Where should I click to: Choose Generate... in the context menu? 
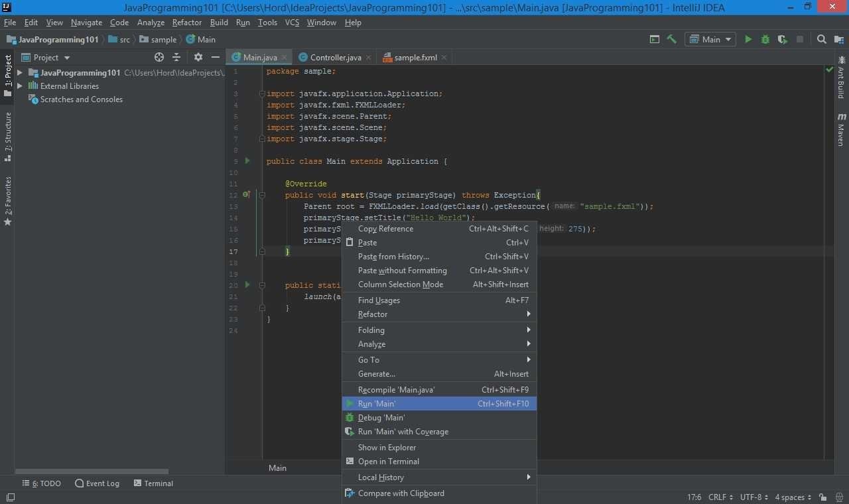pos(439,374)
